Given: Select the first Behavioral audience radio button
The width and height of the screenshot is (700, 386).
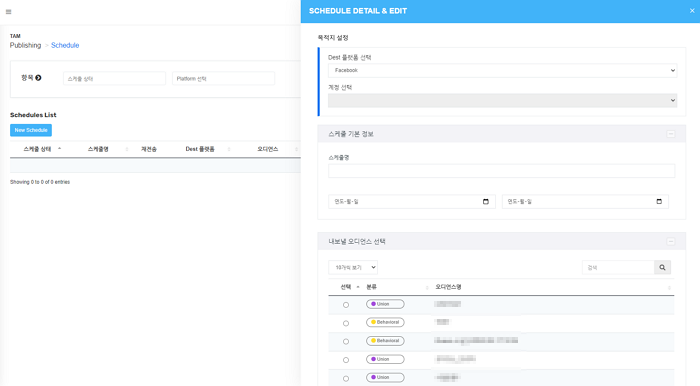Looking at the screenshot, I should tap(346, 323).
